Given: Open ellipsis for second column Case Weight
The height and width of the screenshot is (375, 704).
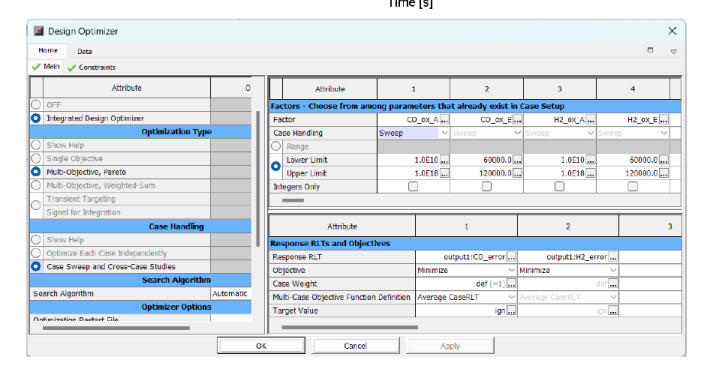Looking at the screenshot, I should 612,284.
